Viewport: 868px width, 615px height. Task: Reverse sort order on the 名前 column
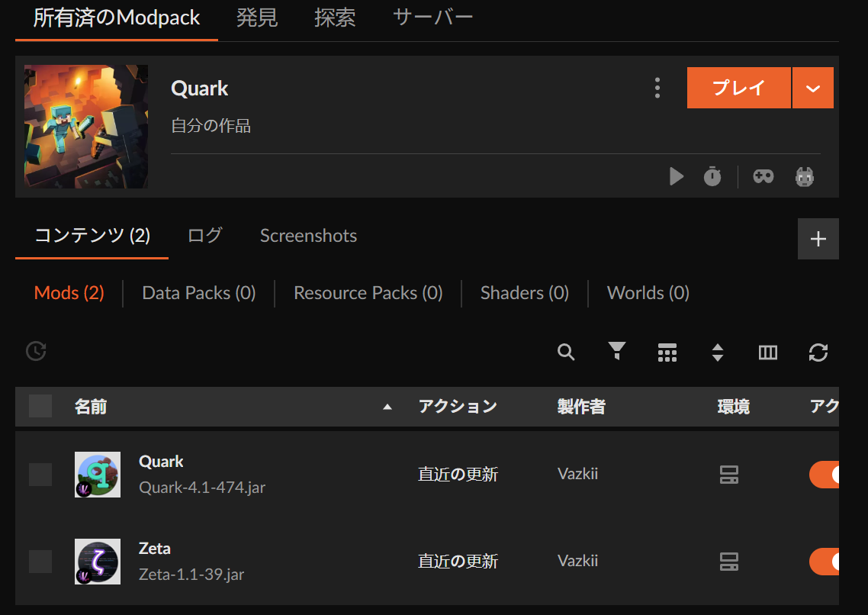(388, 407)
